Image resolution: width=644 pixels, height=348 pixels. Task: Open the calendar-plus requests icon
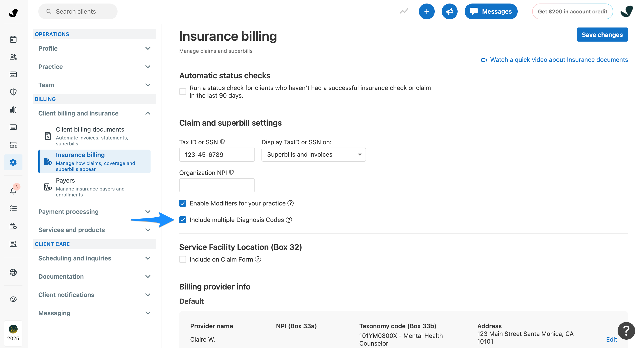(13, 226)
